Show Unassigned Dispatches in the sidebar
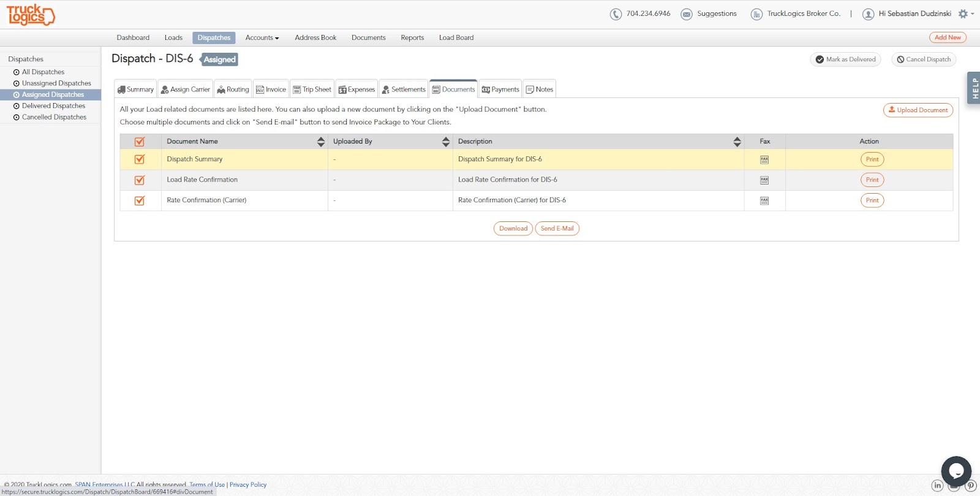980x496 pixels. click(x=56, y=83)
